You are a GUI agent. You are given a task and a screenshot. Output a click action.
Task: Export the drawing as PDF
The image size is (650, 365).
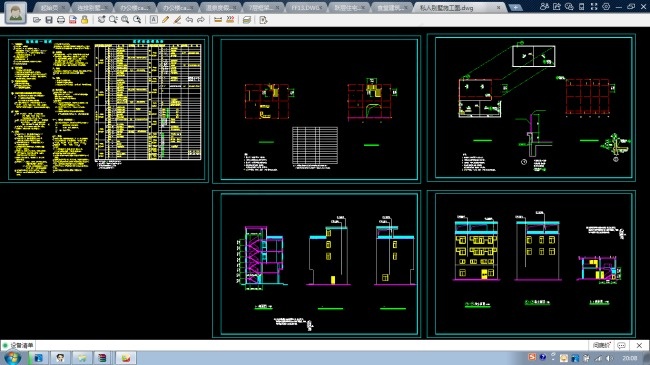pos(73,20)
